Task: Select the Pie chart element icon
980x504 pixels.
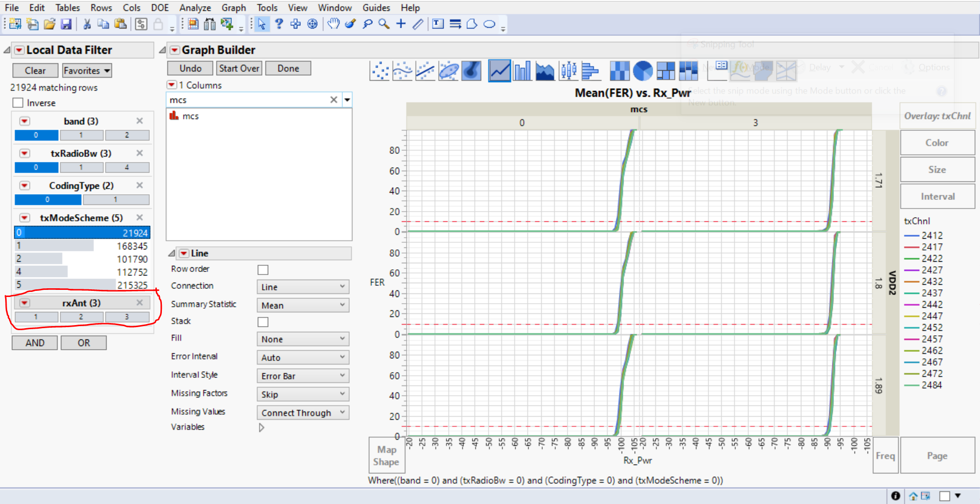Action: 642,71
